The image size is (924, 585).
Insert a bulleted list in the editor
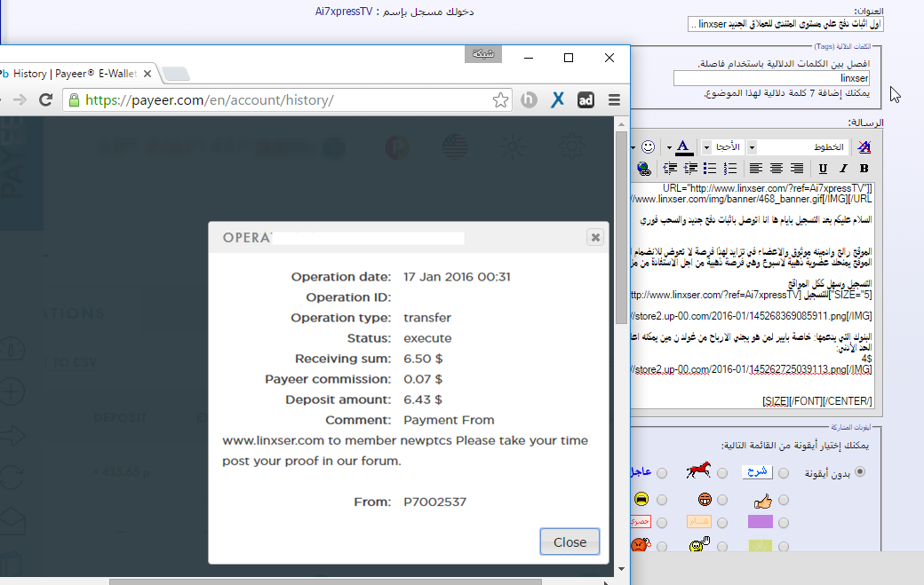[710, 169]
